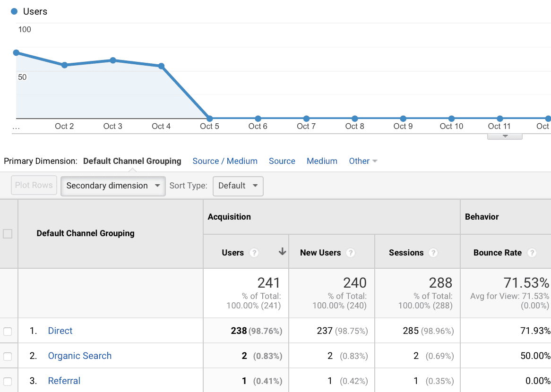The height and width of the screenshot is (392, 551).
Task: Expand the chart handle arrow below timeline
Action: [x=505, y=136]
